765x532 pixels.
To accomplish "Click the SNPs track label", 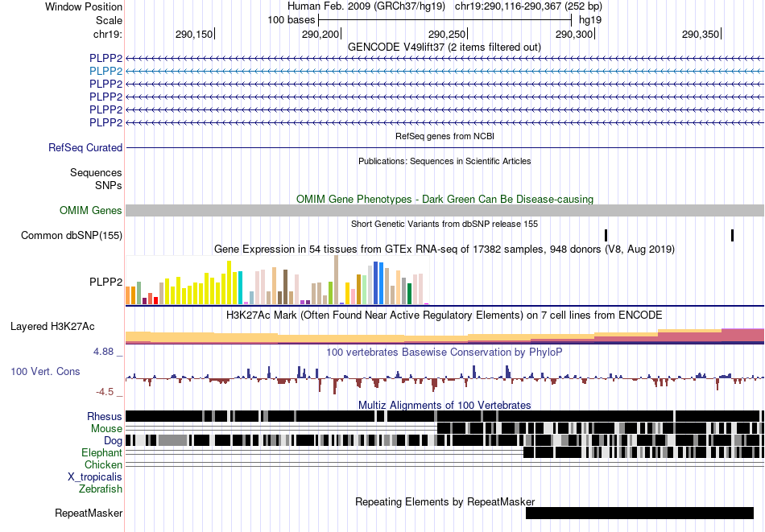I will click(x=109, y=186).
